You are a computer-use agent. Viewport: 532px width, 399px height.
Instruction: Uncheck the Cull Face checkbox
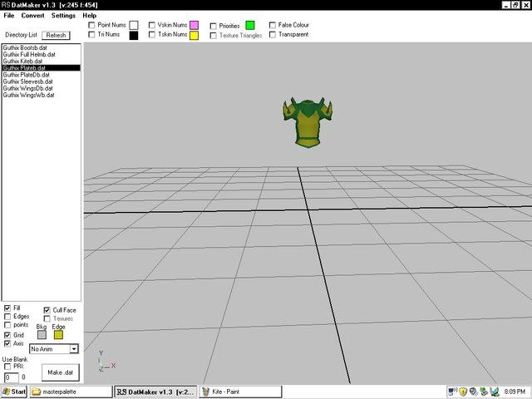pos(47,310)
